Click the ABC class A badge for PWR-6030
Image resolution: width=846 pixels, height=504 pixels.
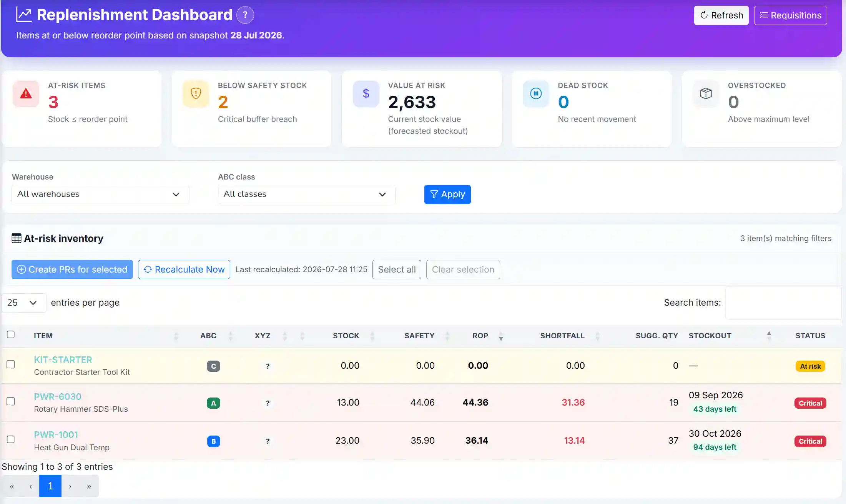click(x=213, y=403)
